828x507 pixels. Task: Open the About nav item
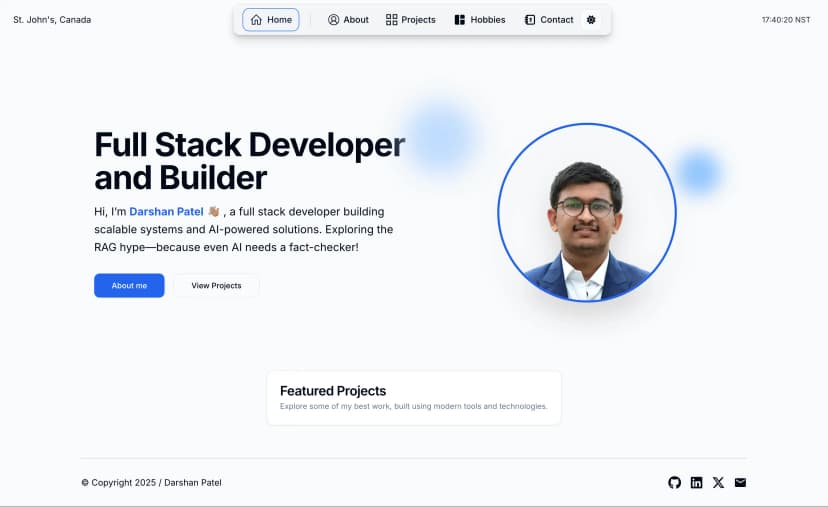pyautogui.click(x=349, y=20)
